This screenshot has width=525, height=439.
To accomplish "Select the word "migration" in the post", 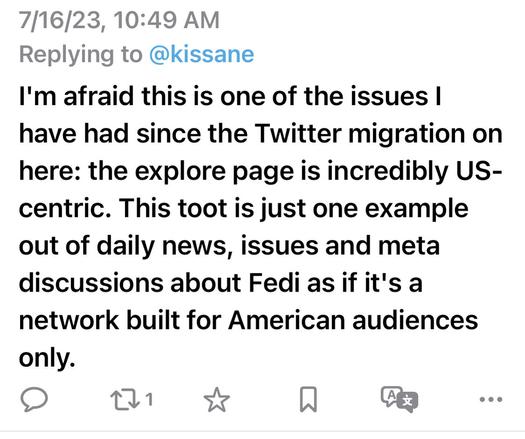I will (x=406, y=135).
